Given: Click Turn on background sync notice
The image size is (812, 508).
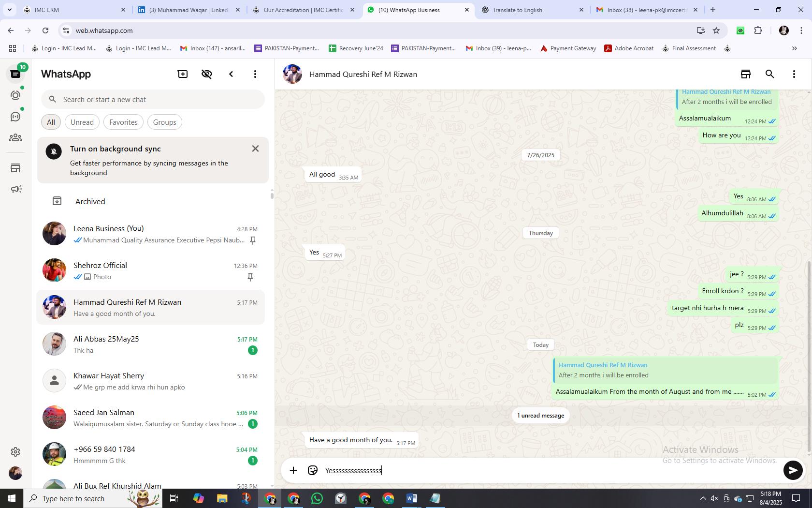Looking at the screenshot, I should [153, 160].
